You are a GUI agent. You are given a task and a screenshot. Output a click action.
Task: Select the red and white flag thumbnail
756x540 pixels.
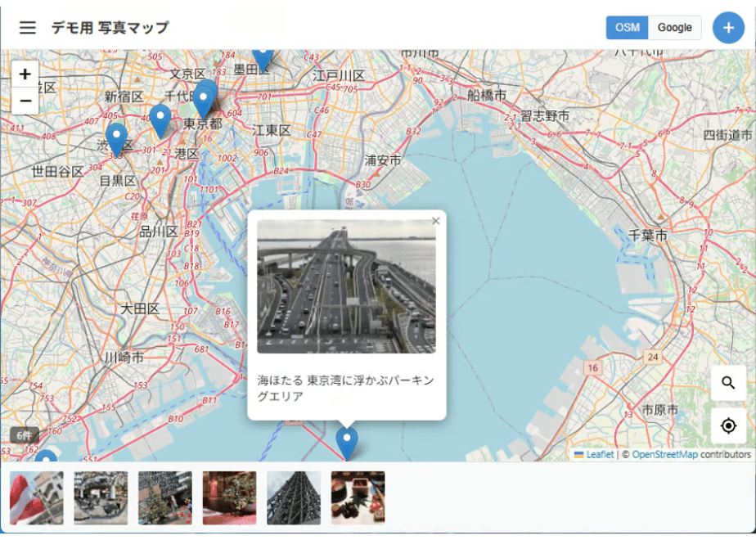coord(37,497)
